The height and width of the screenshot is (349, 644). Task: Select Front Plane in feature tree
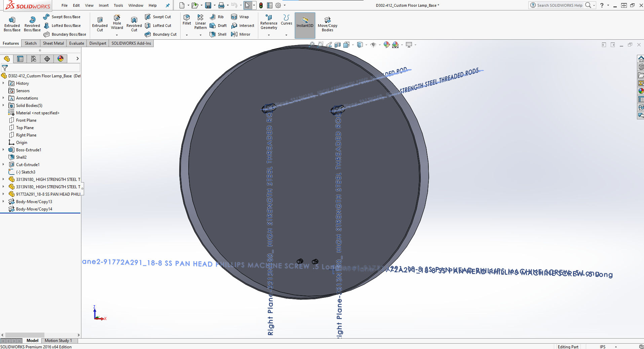tap(26, 120)
